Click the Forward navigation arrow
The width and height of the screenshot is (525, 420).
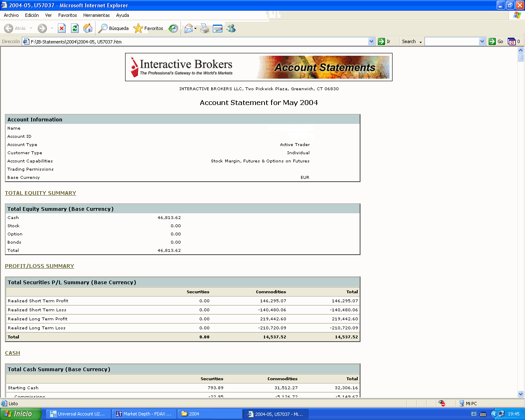42,28
